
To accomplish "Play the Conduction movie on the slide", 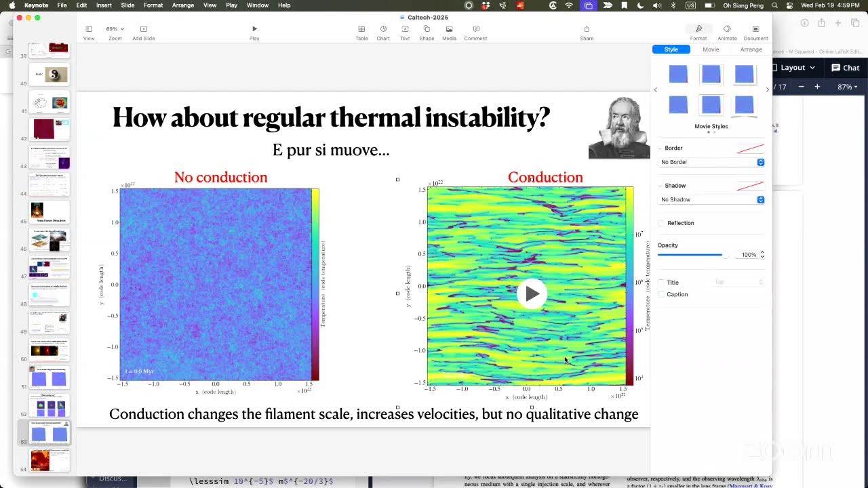I will tap(532, 294).
